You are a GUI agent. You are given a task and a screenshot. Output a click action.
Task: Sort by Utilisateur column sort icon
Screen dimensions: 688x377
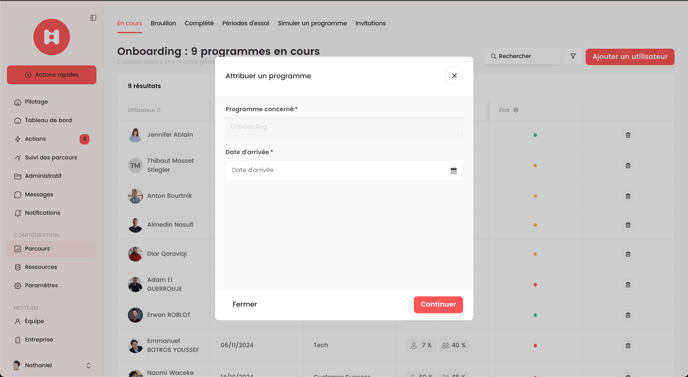coord(159,110)
